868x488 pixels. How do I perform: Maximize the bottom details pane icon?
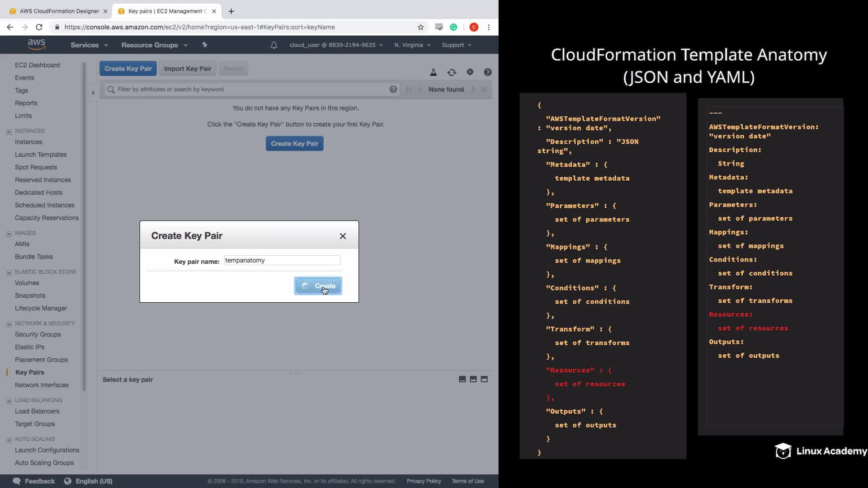[x=484, y=380]
